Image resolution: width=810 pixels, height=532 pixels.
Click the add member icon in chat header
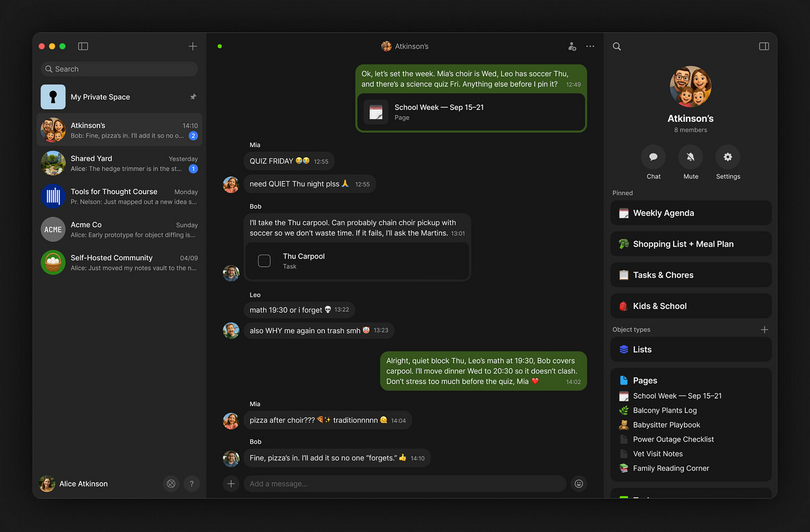click(x=572, y=46)
